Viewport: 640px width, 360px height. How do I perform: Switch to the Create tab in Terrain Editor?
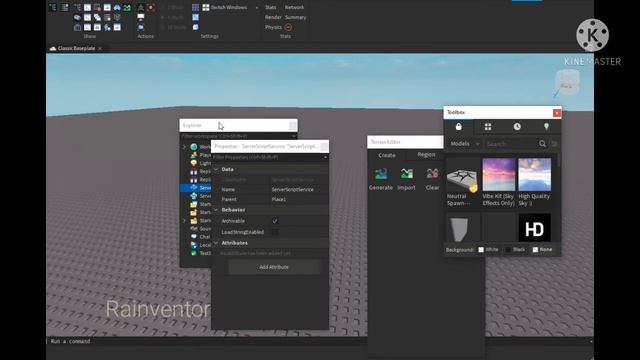[x=387, y=155]
